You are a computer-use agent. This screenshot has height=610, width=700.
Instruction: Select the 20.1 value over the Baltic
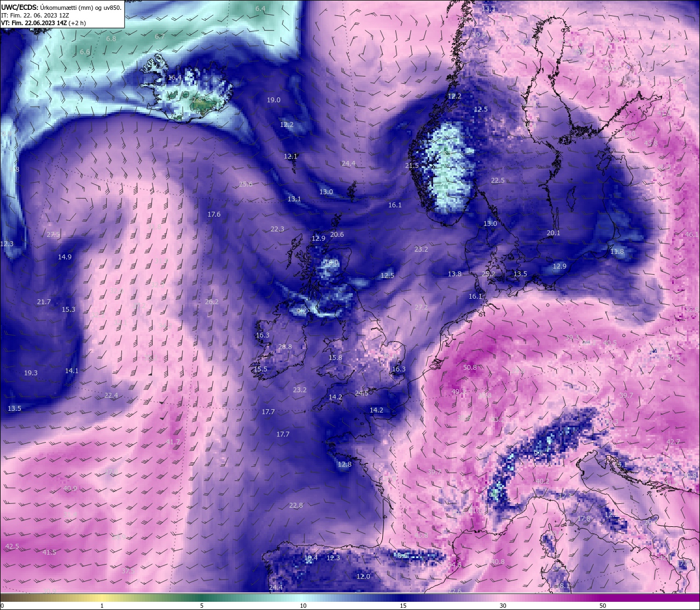[x=553, y=233]
